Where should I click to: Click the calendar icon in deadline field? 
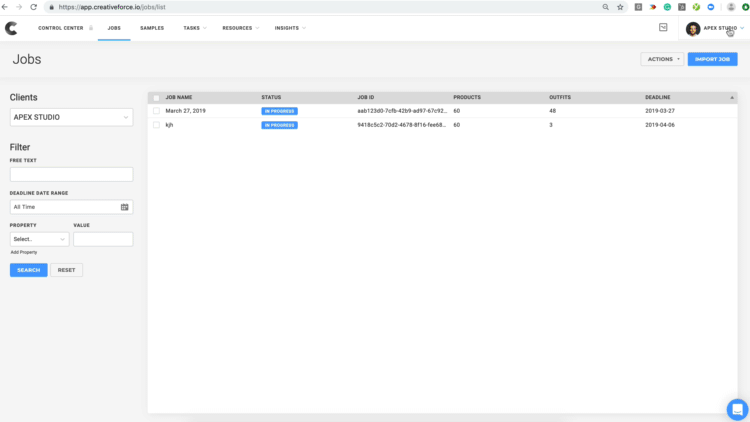pyautogui.click(x=124, y=207)
